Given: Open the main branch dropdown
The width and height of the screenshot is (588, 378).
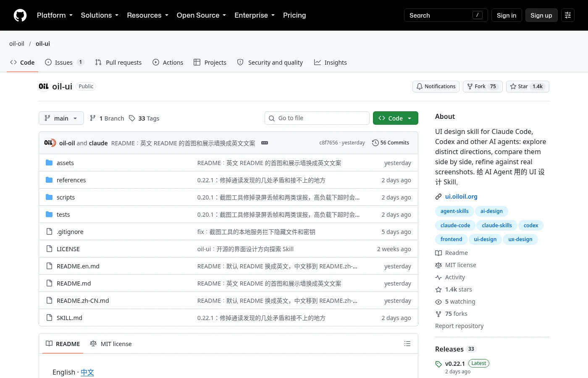Looking at the screenshot, I should coord(61,118).
